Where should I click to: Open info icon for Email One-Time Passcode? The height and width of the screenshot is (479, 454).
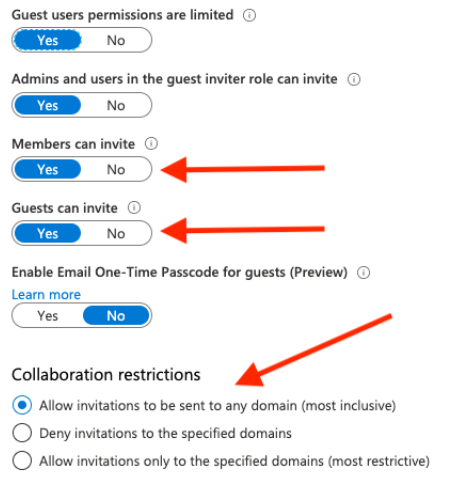click(363, 272)
